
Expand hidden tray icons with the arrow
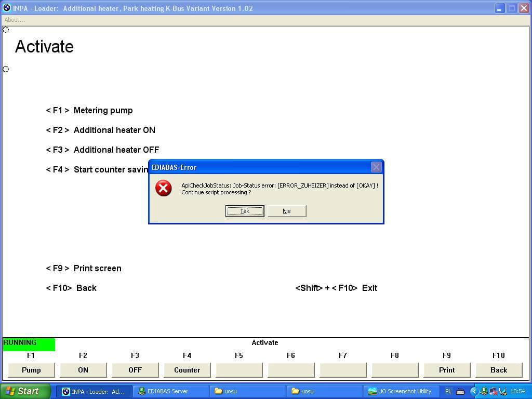[474, 391]
